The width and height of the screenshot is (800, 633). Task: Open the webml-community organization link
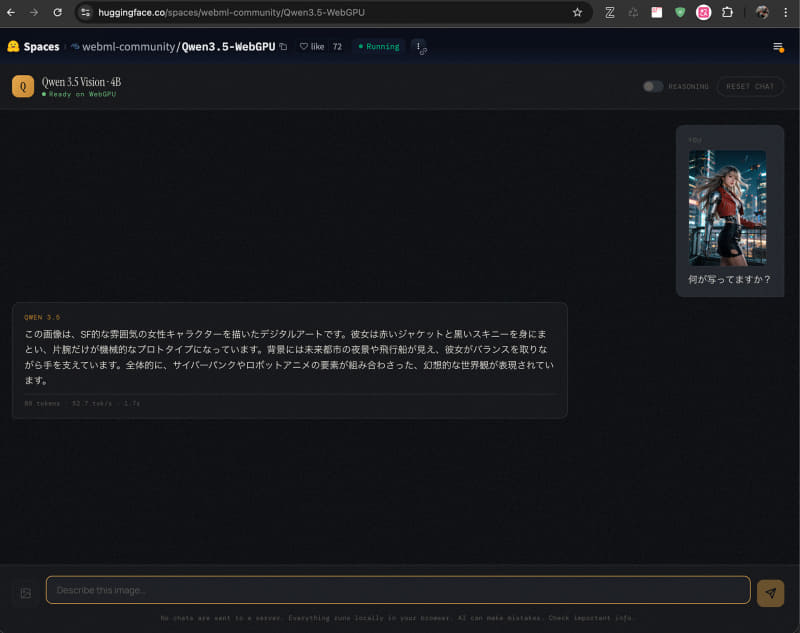[129, 46]
